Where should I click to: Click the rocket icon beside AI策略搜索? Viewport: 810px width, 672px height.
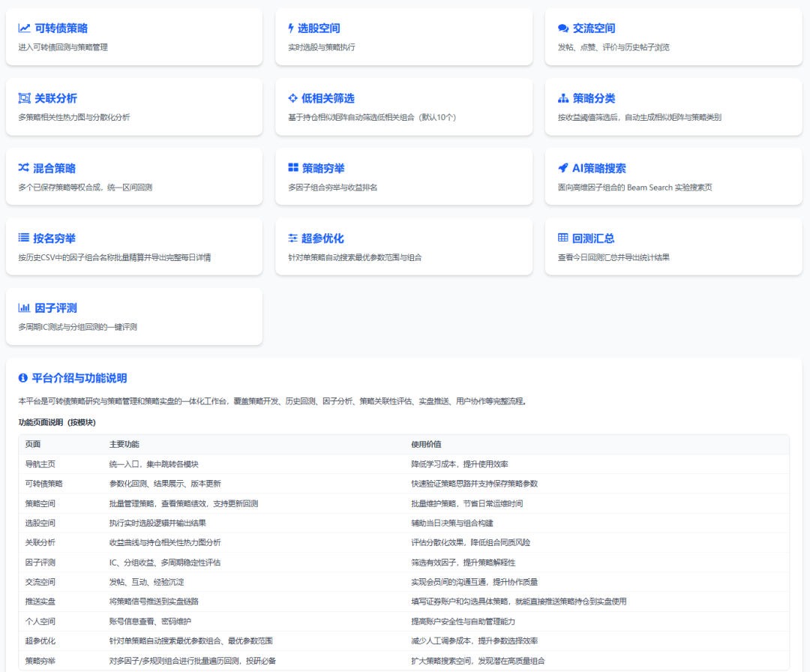(563, 167)
